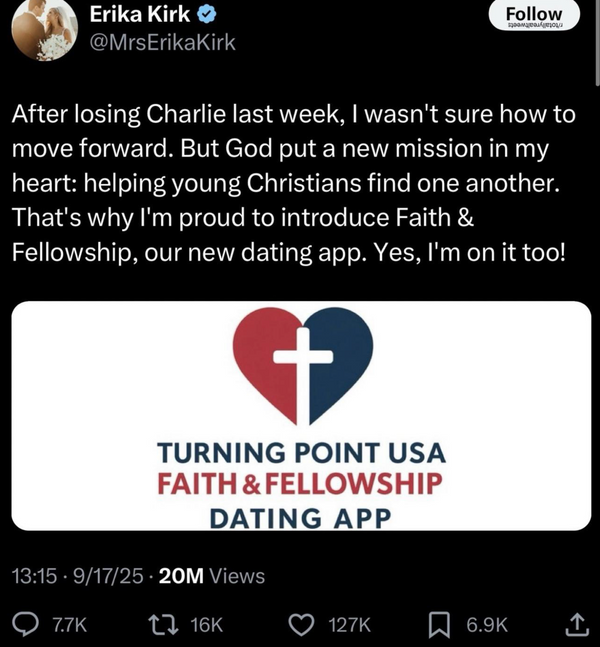Click the heart-and-cross logo in the image
Screen dimensions: 600x647
[x=302, y=363]
